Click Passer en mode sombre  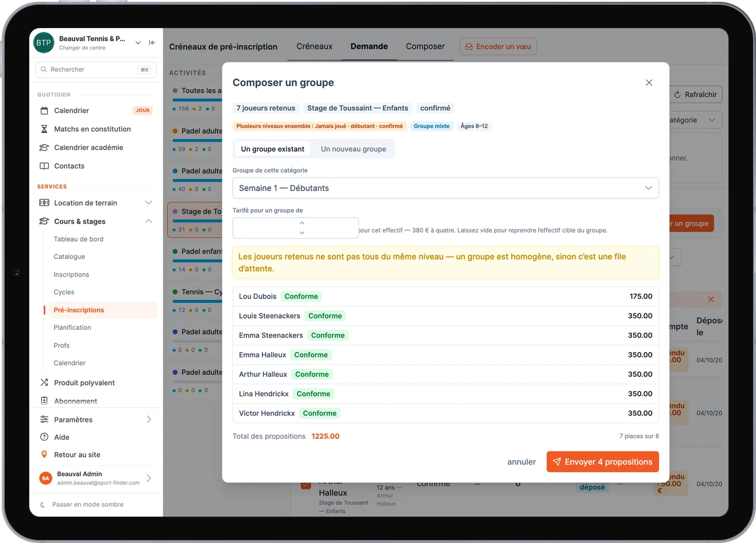pyautogui.click(x=88, y=504)
